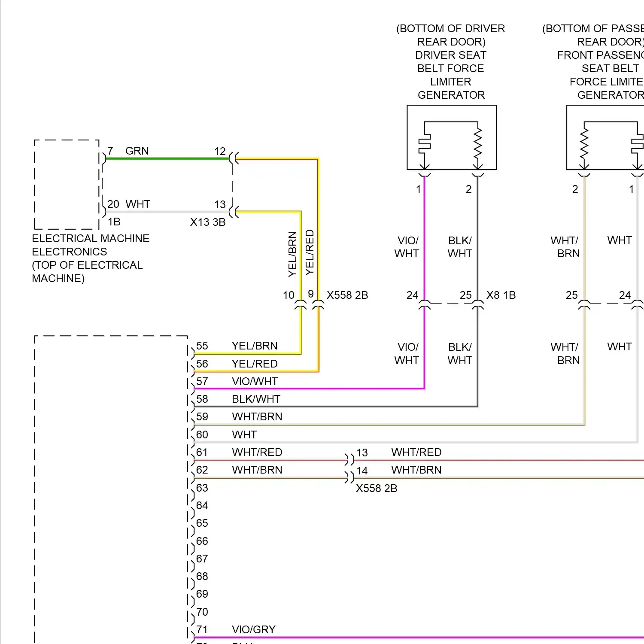
Task: Select pin 59 WHT/BRN label
Action: pyautogui.click(x=257, y=417)
